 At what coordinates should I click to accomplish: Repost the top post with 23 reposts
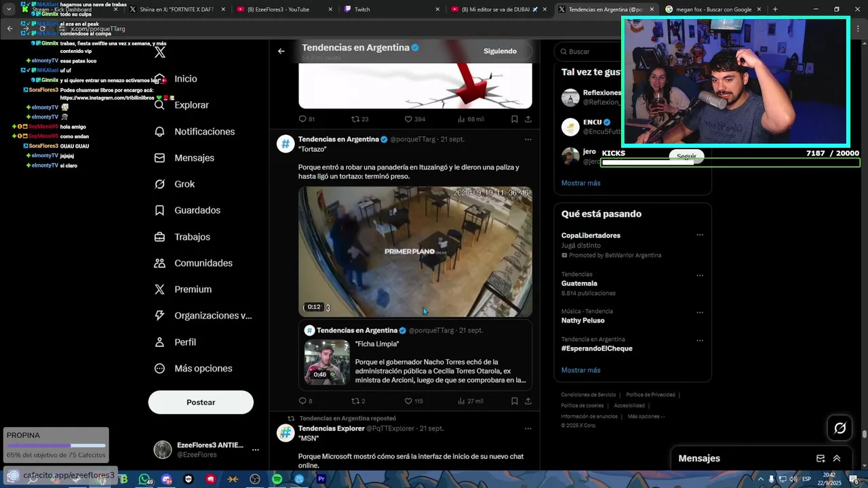pyautogui.click(x=355, y=119)
